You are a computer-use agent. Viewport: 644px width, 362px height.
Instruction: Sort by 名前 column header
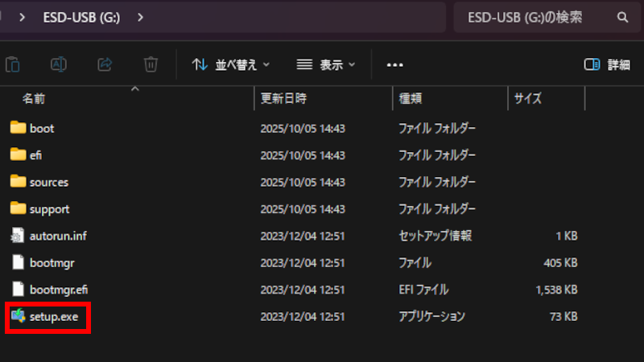coord(34,99)
